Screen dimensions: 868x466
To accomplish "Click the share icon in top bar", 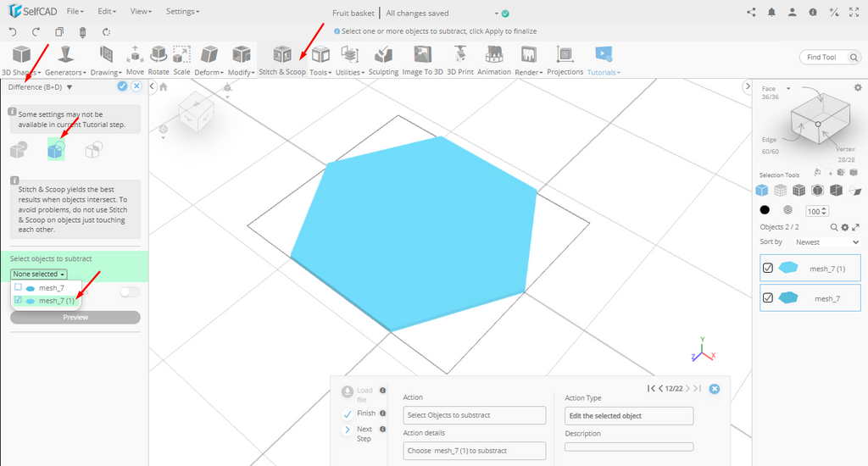I will 751,12.
